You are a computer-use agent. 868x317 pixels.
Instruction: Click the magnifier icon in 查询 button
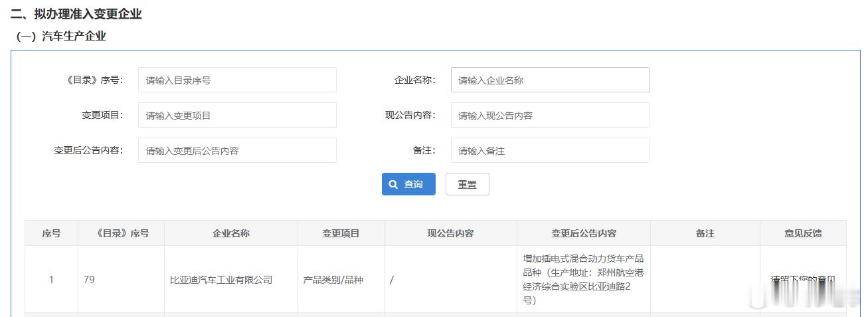[394, 184]
